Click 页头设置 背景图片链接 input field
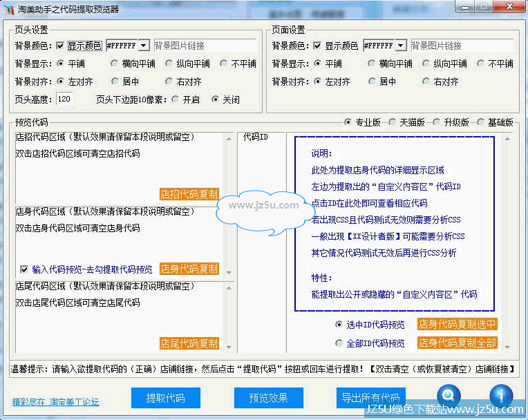This screenshot has width=528, height=420. coord(205,46)
